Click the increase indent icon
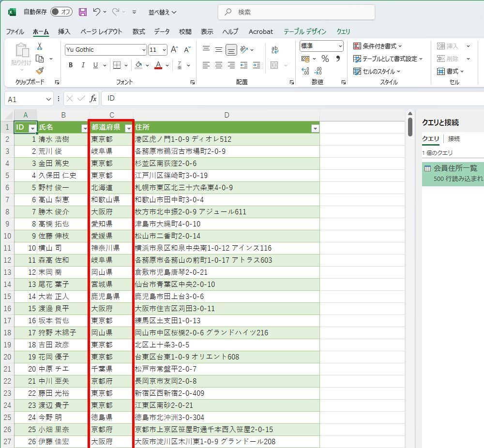 click(x=256, y=65)
